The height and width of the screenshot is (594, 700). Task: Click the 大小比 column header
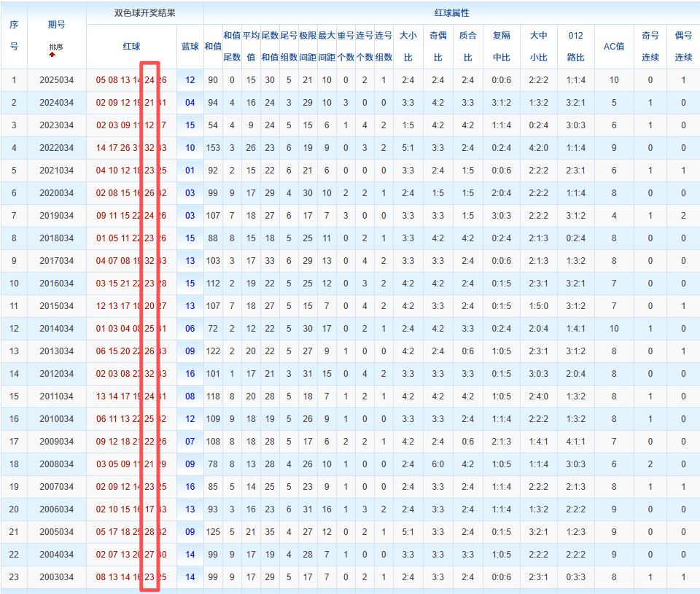coord(408,46)
